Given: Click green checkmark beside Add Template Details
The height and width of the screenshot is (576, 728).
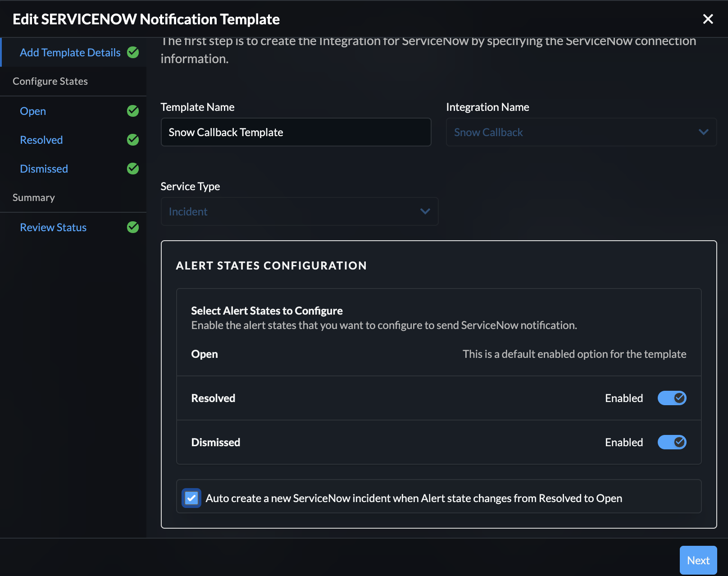Looking at the screenshot, I should coord(133,52).
